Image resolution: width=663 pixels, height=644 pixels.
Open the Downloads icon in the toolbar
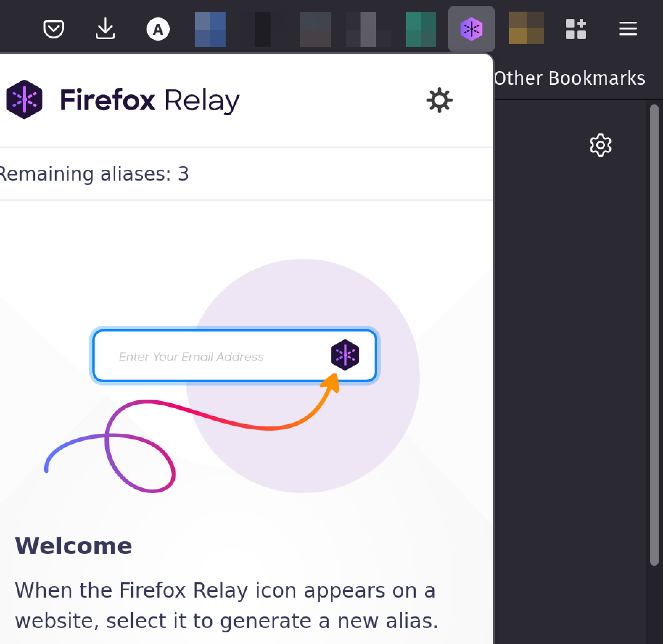coord(106,29)
